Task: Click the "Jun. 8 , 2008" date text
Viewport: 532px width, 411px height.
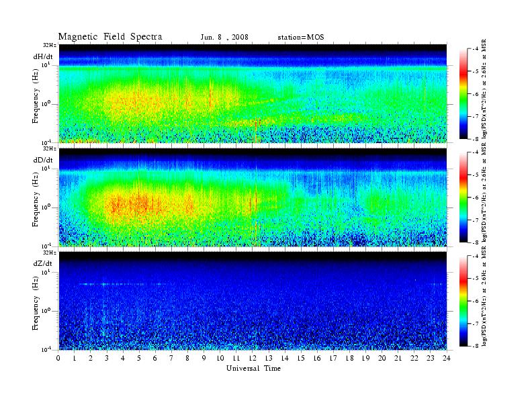Action: click(x=224, y=38)
